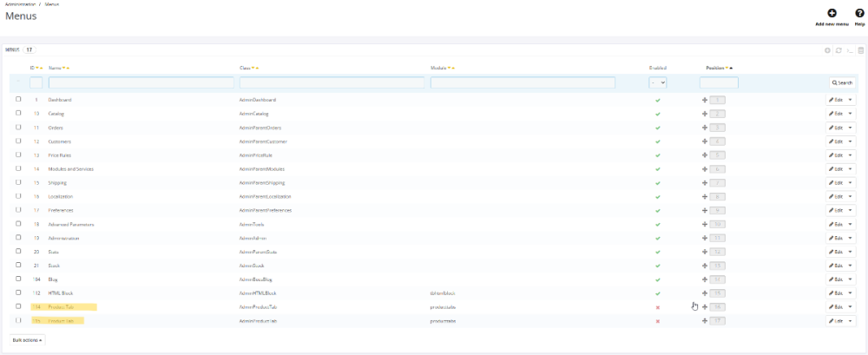Open the Enabled filter dropdown
This screenshot has width=868, height=355.
(x=658, y=82)
